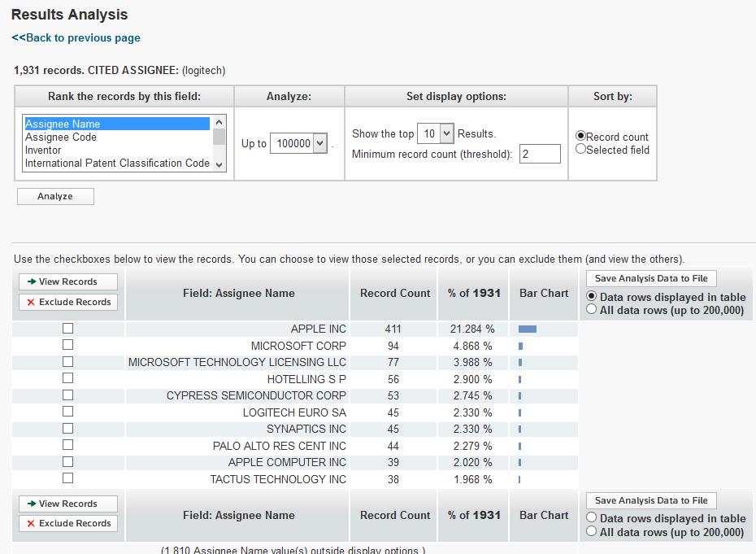Select bottom Data rows displayed in table radio
756x554 pixels.
coord(591,517)
